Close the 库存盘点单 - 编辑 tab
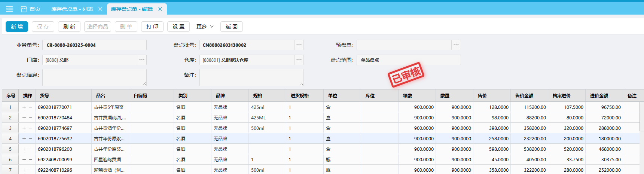Image resolution: width=644 pixels, height=174 pixels. pyautogui.click(x=160, y=9)
